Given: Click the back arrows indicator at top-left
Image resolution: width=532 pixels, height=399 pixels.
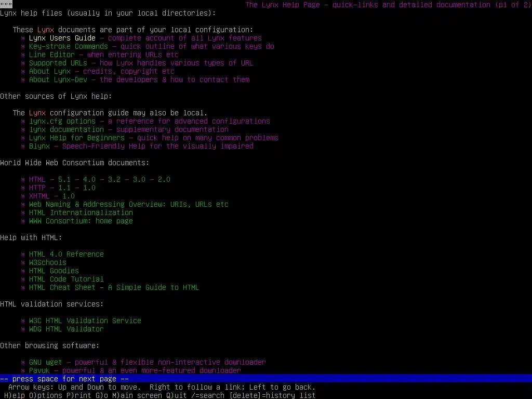Looking at the screenshot, I should (x=6, y=4).
